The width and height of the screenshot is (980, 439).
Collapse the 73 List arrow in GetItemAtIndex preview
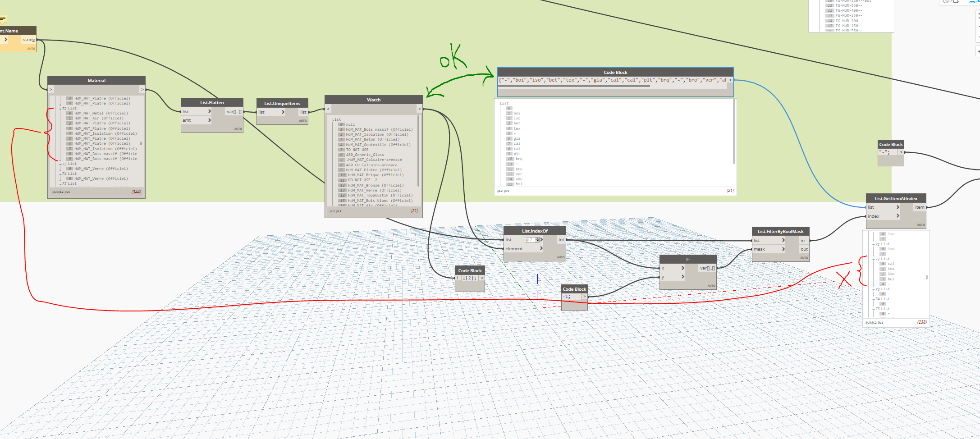click(874, 289)
